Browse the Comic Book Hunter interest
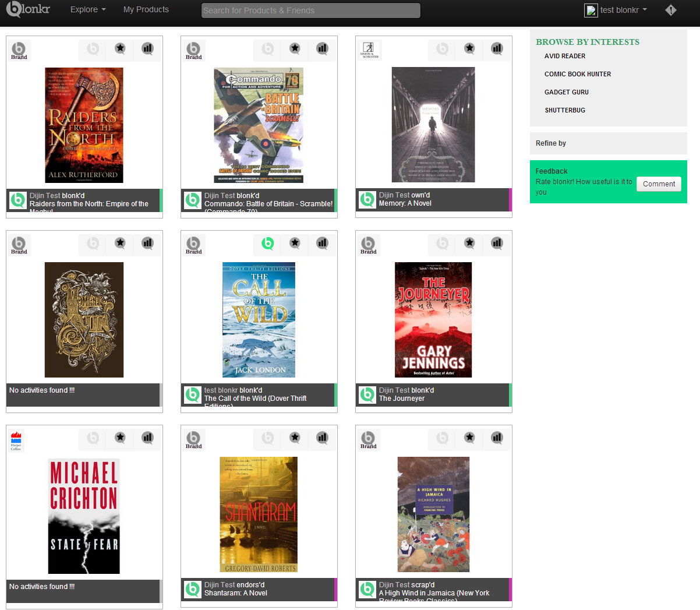 pyautogui.click(x=578, y=74)
